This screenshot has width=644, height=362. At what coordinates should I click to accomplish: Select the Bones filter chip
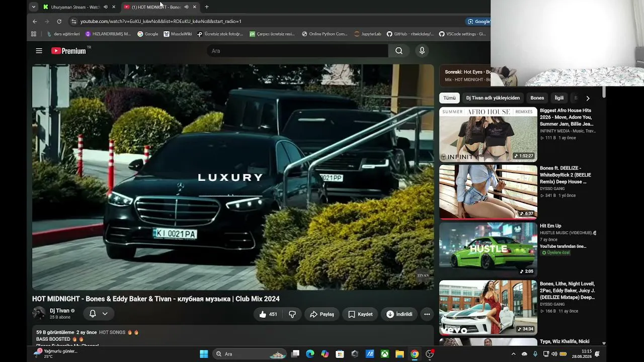pyautogui.click(x=537, y=98)
